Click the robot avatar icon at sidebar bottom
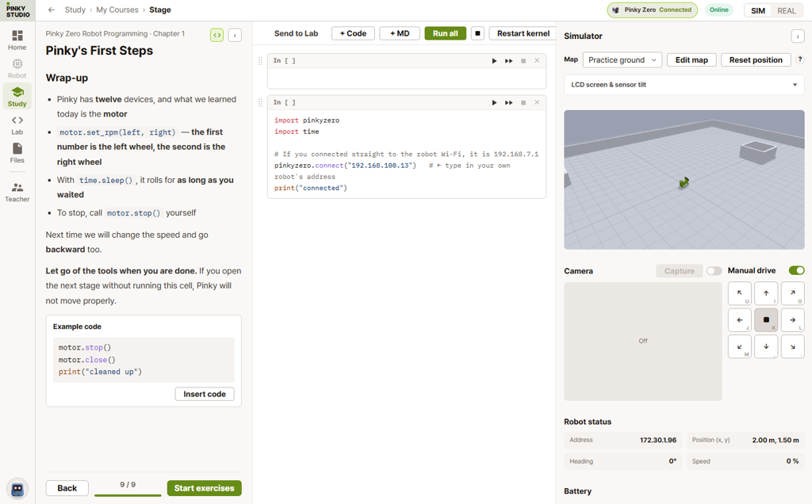This screenshot has height=504, width=812. pos(17,488)
